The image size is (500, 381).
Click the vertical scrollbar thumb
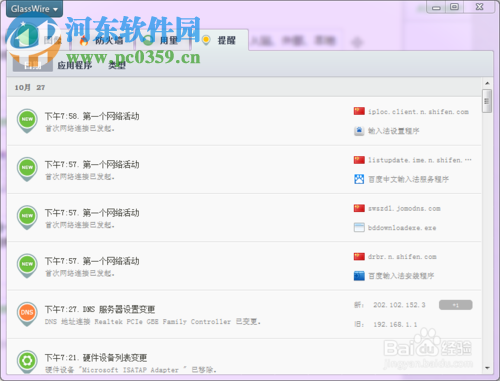pos(487,101)
